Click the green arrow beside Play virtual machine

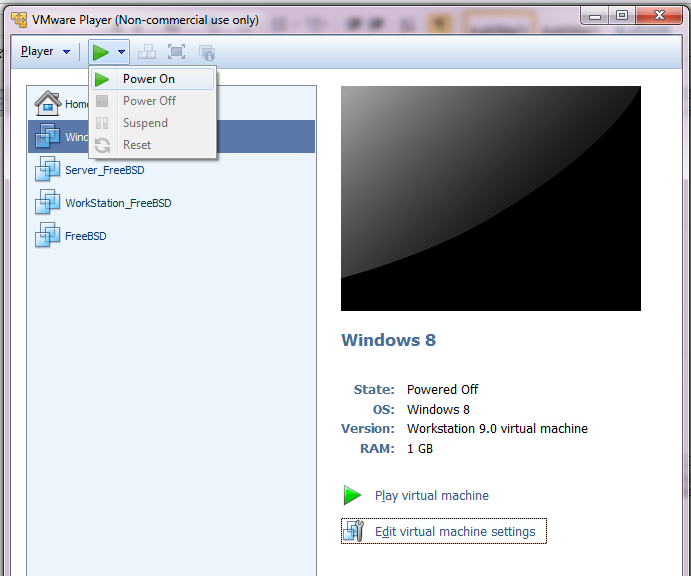coord(352,495)
